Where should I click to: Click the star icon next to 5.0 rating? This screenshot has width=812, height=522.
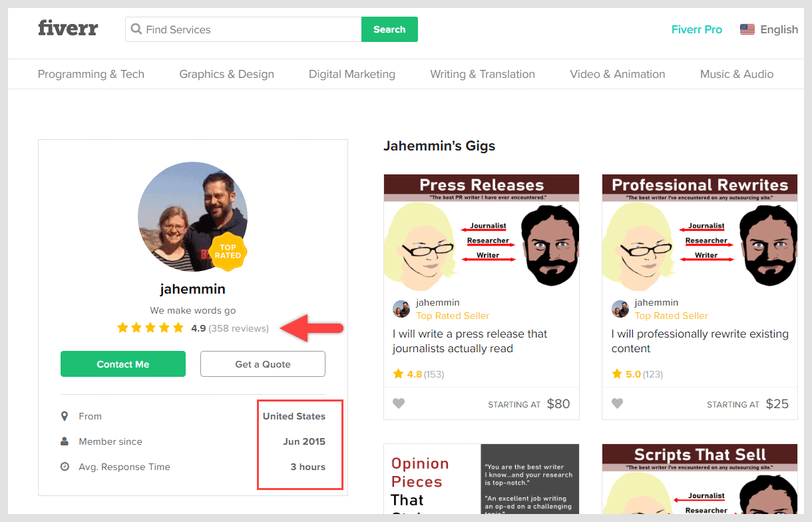617,374
